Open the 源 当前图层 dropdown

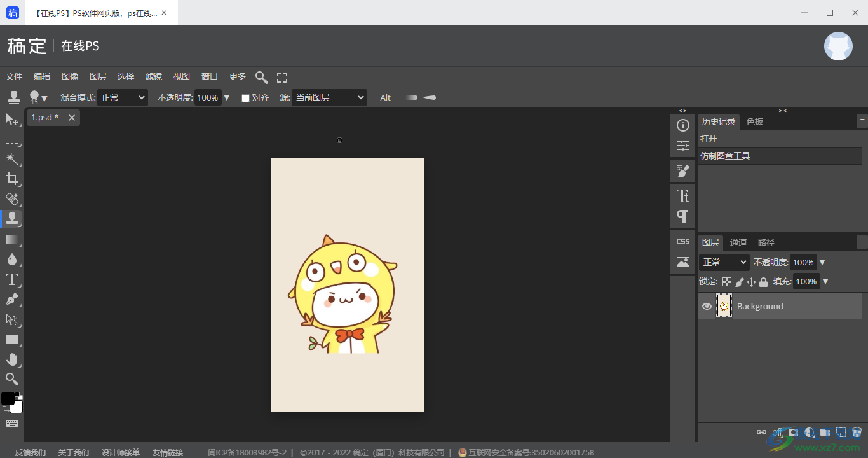(329, 97)
